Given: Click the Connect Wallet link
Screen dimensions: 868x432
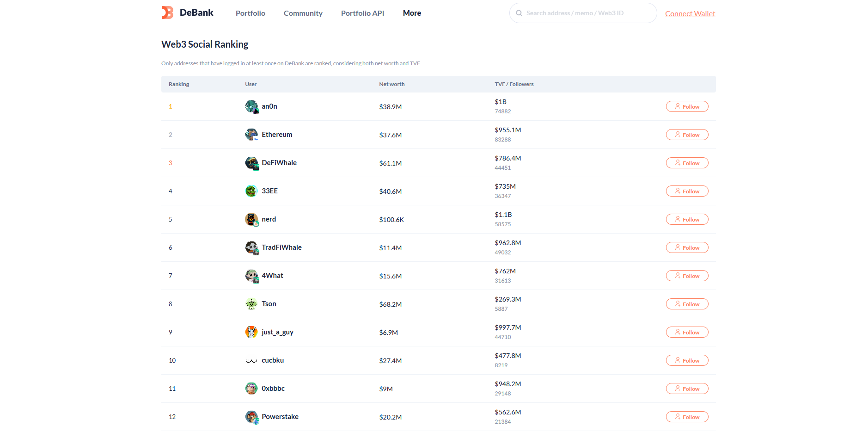Looking at the screenshot, I should click(690, 13).
